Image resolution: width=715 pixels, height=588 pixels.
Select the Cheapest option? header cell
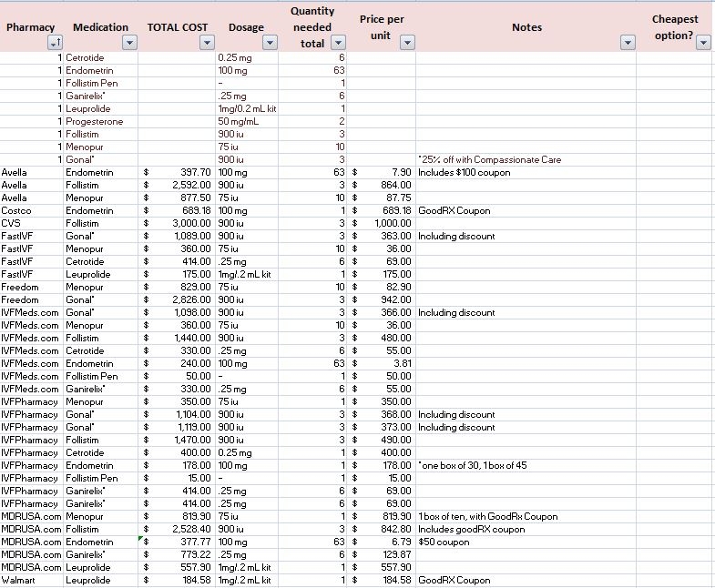tap(675, 27)
